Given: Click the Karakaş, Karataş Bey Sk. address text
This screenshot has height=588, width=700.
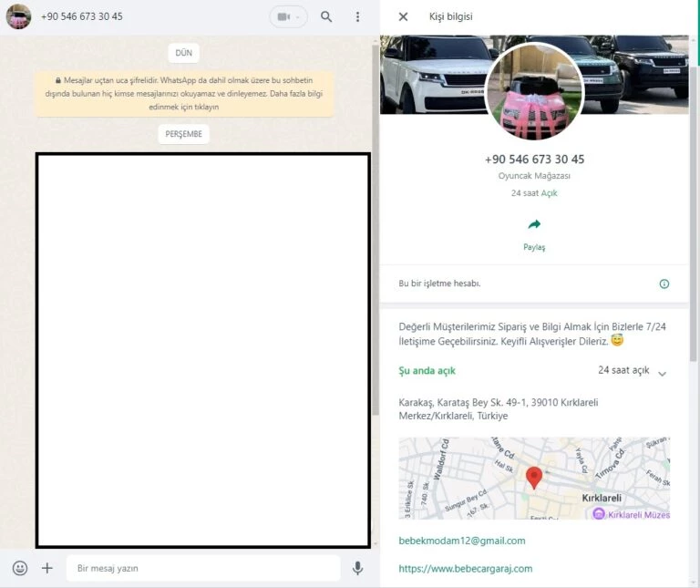Looking at the screenshot, I should pyautogui.click(x=499, y=409).
